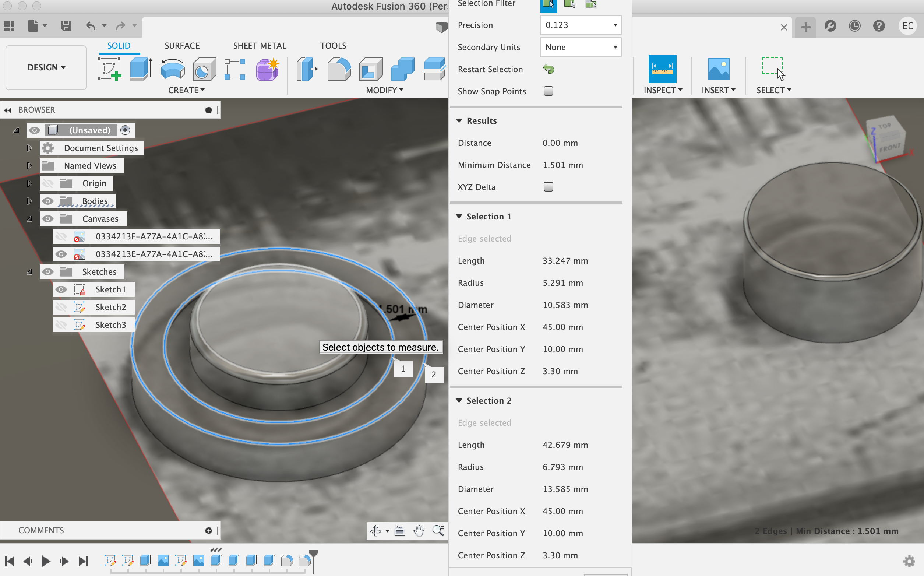The width and height of the screenshot is (924, 576).
Task: Show Sketch2 with its eye icon
Action: (61, 307)
